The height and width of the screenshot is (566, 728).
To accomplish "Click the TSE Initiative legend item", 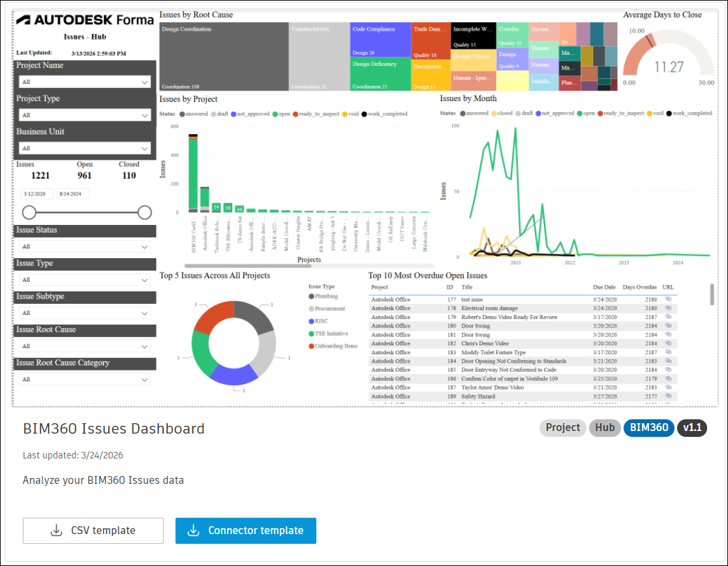I will pyautogui.click(x=328, y=334).
